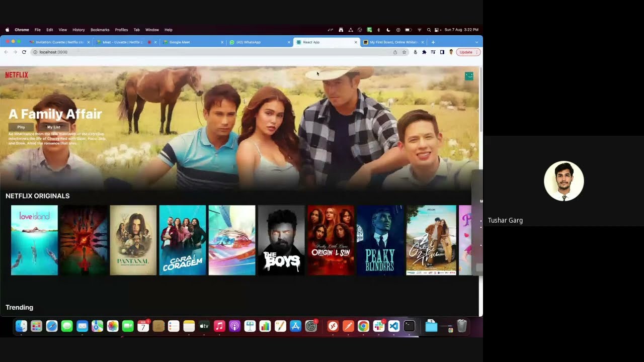Click the Chrome Update button
This screenshot has height=362, width=644.
(x=468, y=52)
